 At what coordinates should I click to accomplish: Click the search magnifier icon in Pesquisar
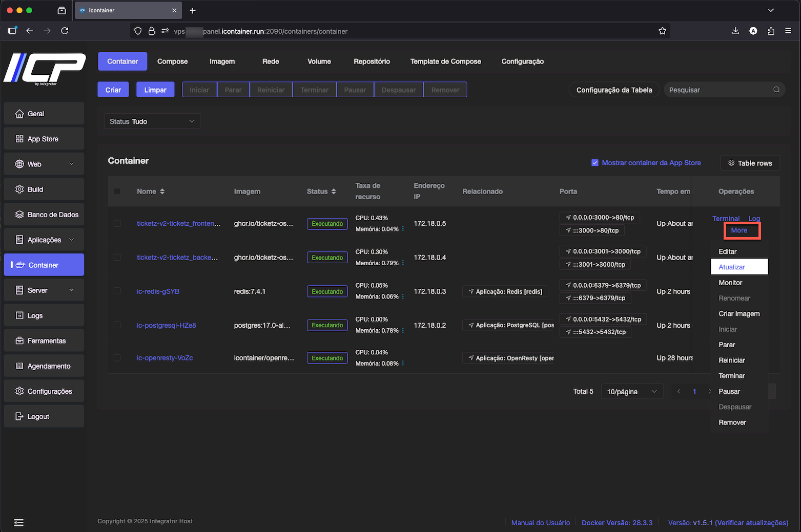776,90
